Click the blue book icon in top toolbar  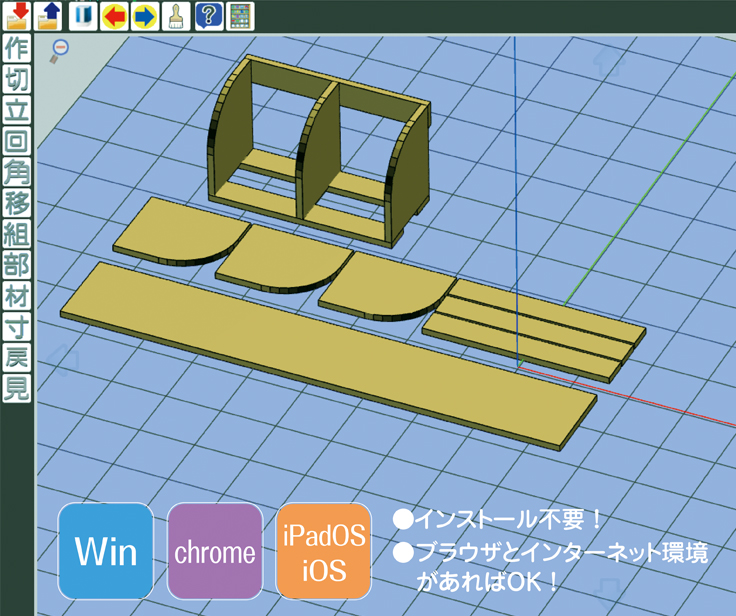point(84,15)
